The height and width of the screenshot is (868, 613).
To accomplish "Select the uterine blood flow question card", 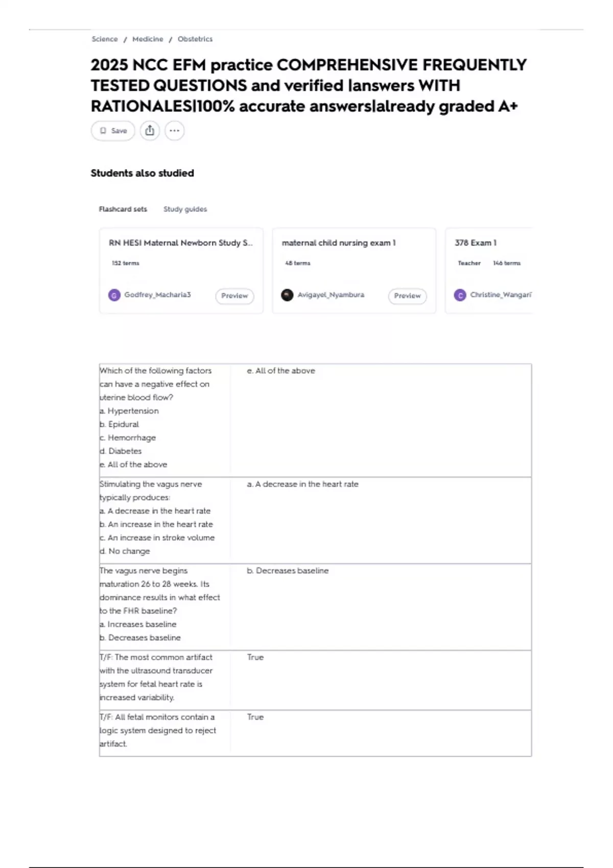I will pyautogui.click(x=315, y=420).
